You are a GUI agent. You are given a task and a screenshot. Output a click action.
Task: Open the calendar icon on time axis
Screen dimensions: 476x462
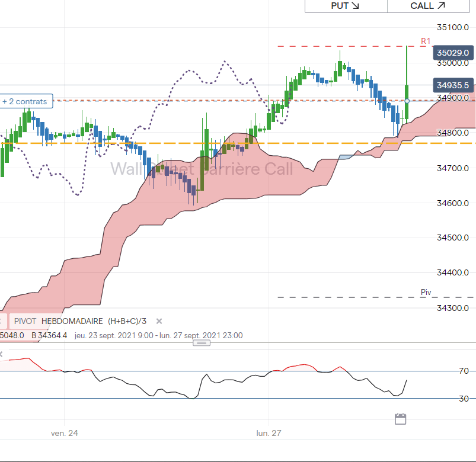pos(400,419)
